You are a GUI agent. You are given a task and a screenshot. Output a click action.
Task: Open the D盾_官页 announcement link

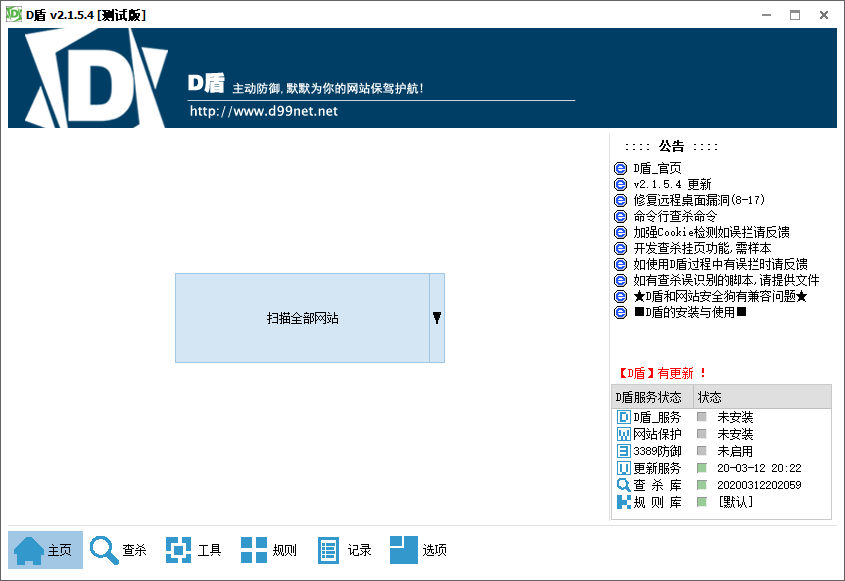(658, 168)
